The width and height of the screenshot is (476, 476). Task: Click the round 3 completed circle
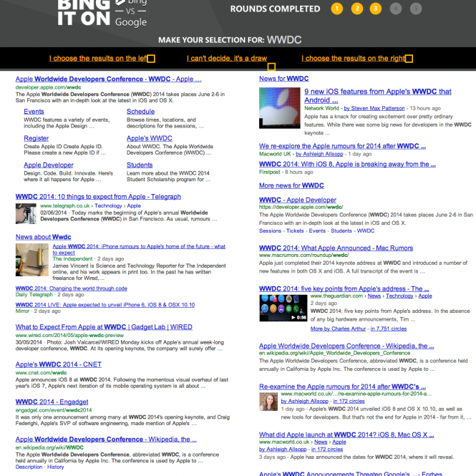(376, 9)
